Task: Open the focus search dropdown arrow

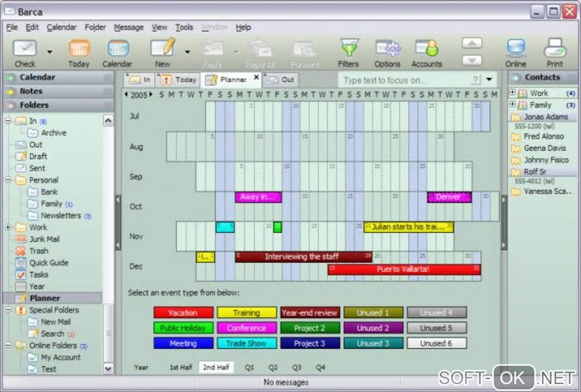Action: [x=489, y=79]
